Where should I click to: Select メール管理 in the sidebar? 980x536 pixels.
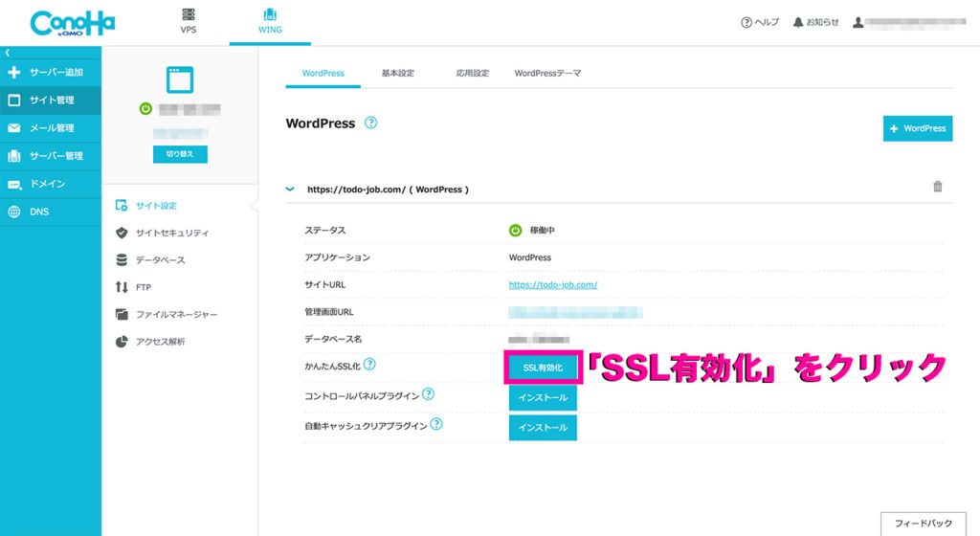tap(51, 128)
